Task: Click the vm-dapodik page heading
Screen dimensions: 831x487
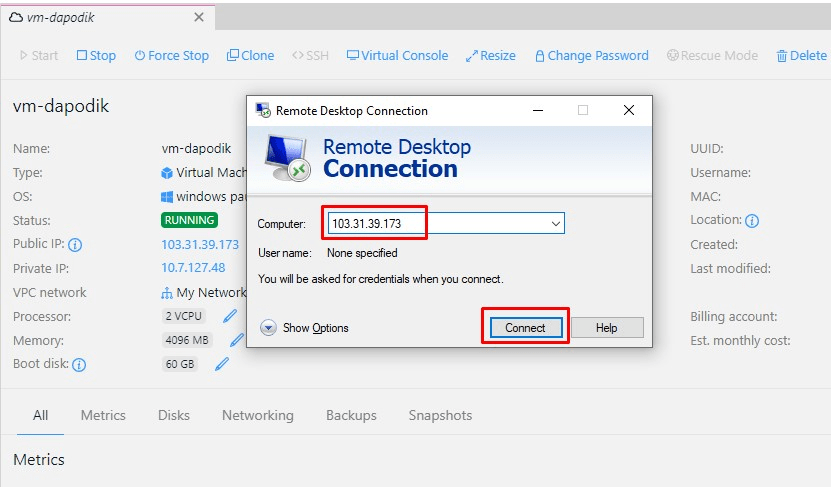Action: tap(61, 106)
